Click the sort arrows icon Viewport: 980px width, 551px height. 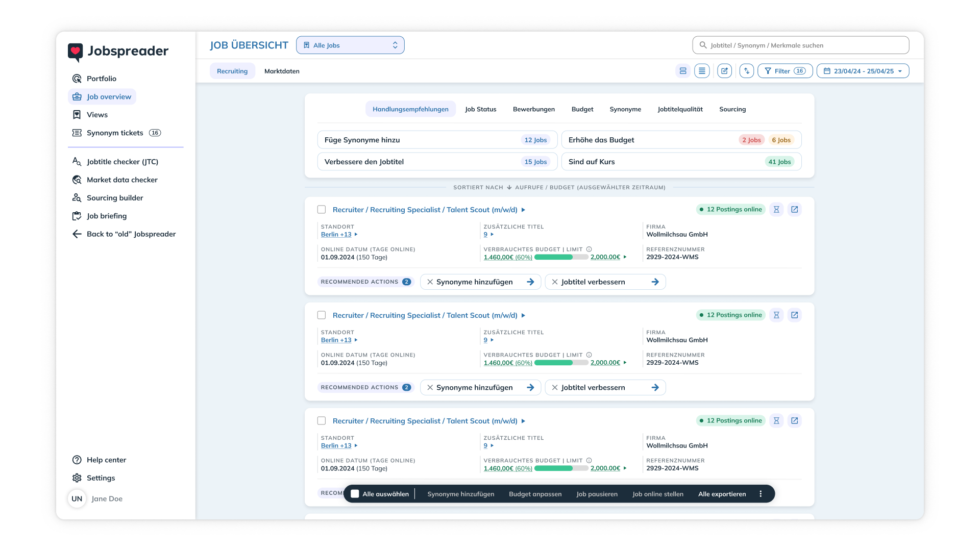tap(747, 71)
